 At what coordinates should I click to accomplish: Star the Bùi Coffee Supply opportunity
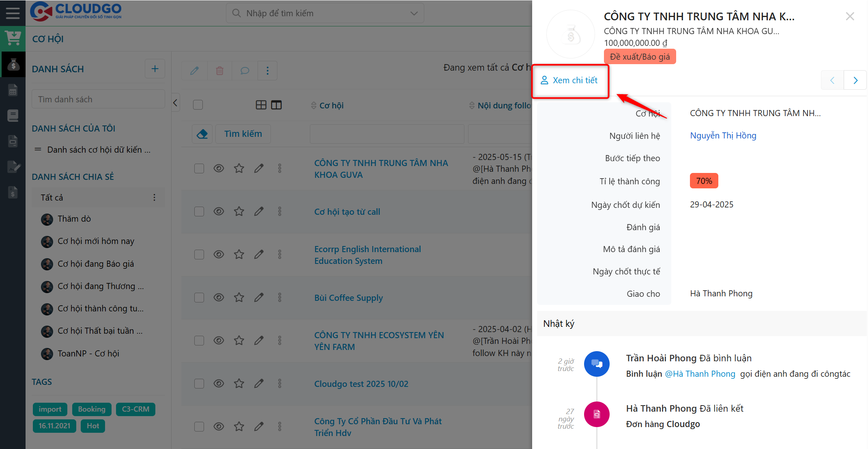point(239,298)
